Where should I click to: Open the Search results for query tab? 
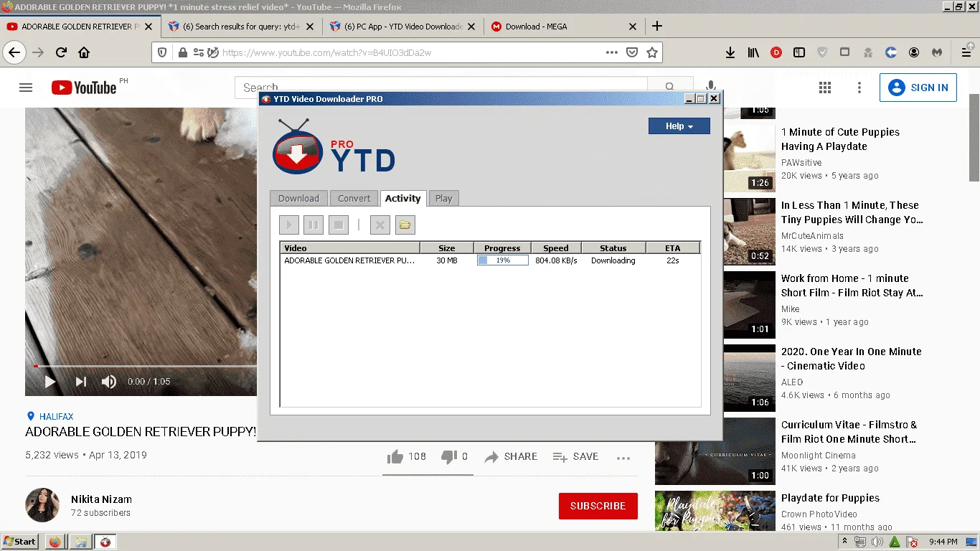(x=241, y=27)
